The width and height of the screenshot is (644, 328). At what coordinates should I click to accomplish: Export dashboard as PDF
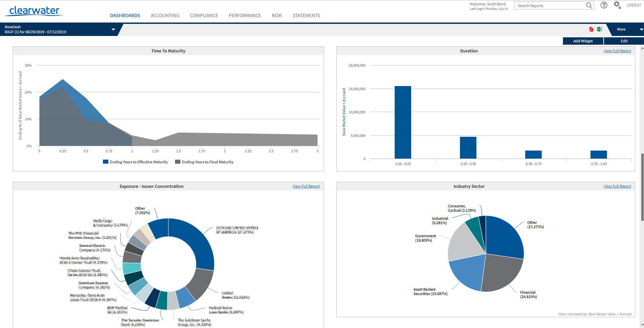[592, 29]
